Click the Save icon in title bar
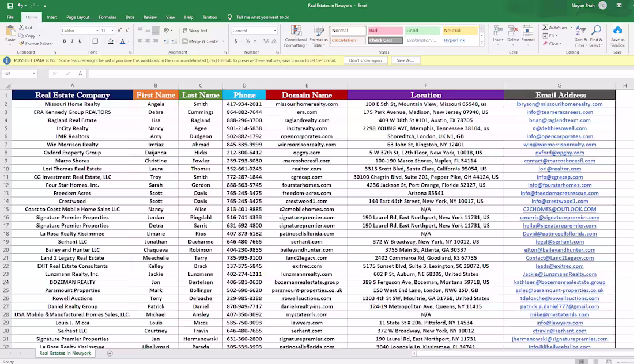This screenshot has width=634, height=364. 10,6
